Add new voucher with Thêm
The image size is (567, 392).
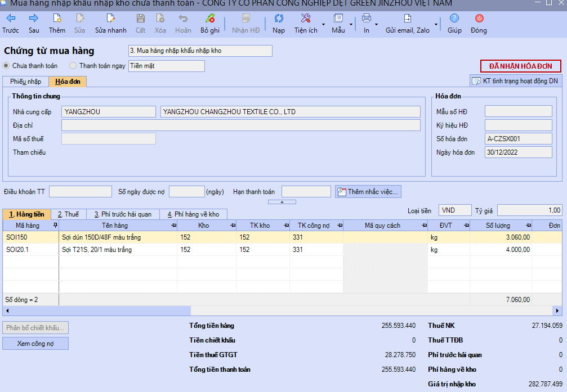(x=57, y=24)
